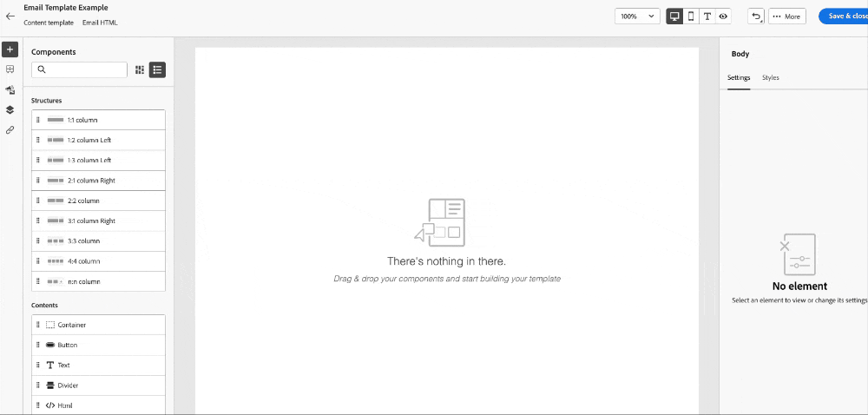This screenshot has width=868, height=415.
Task: Switch to plain text view with the T icon
Action: coord(707,16)
